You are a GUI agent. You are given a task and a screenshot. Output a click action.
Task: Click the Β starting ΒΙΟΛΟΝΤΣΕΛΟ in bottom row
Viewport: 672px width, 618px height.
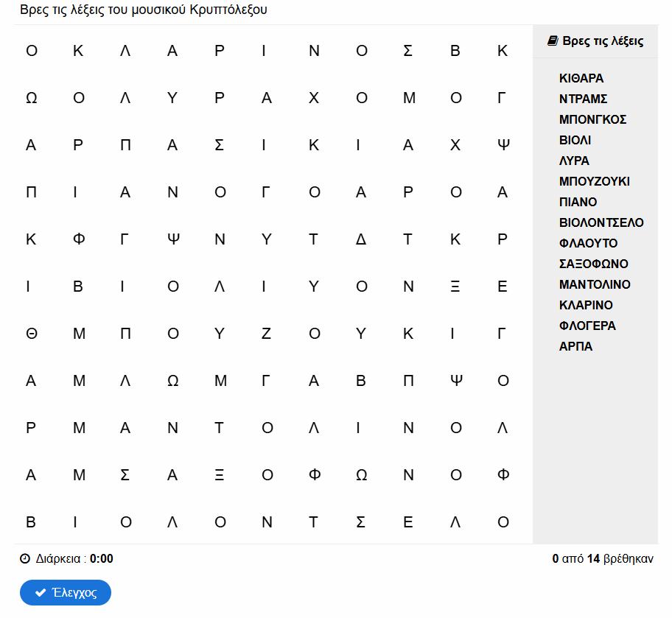pyautogui.click(x=31, y=522)
